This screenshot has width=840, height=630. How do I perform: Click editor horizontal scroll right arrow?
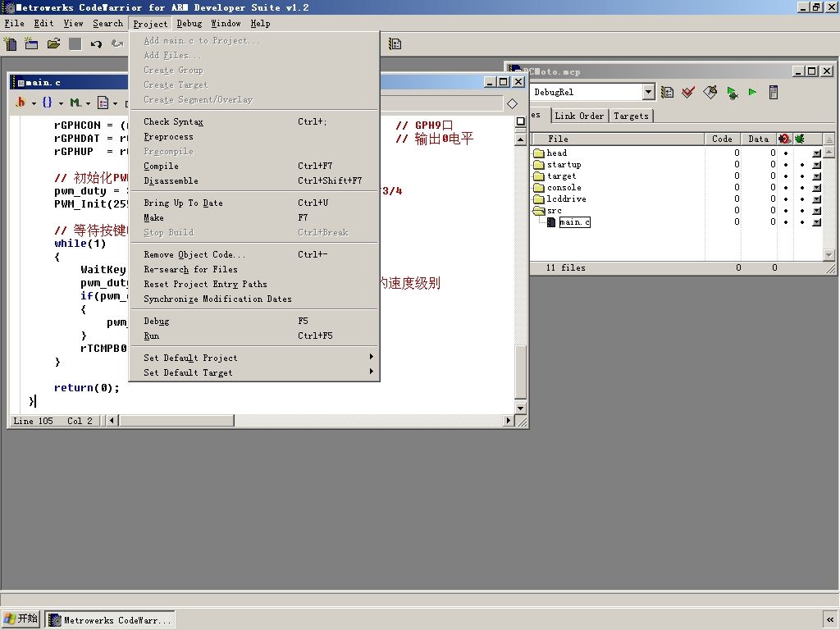(x=509, y=421)
